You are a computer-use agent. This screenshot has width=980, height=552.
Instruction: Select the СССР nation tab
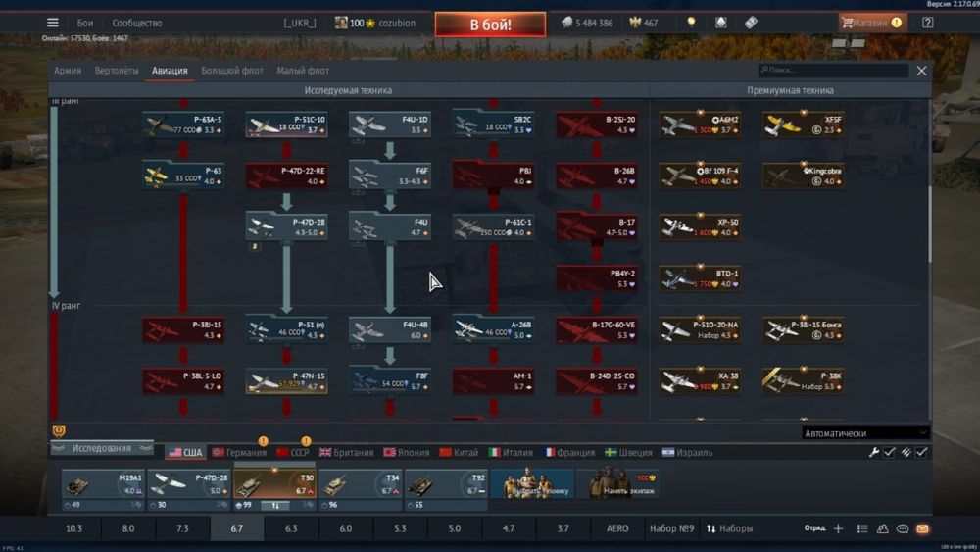click(x=293, y=452)
